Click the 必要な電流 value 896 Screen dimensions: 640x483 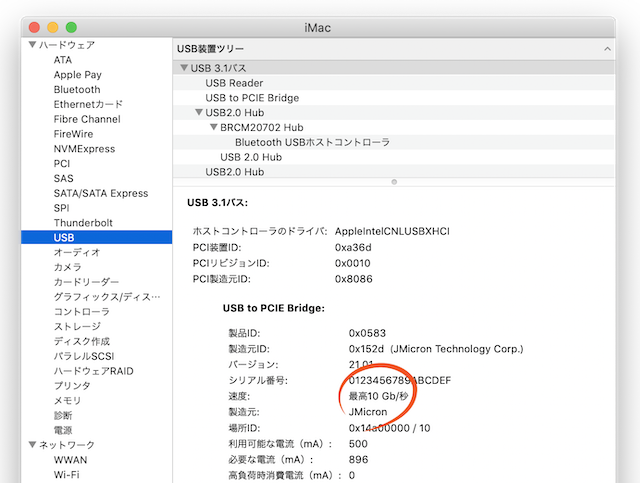tap(358, 459)
